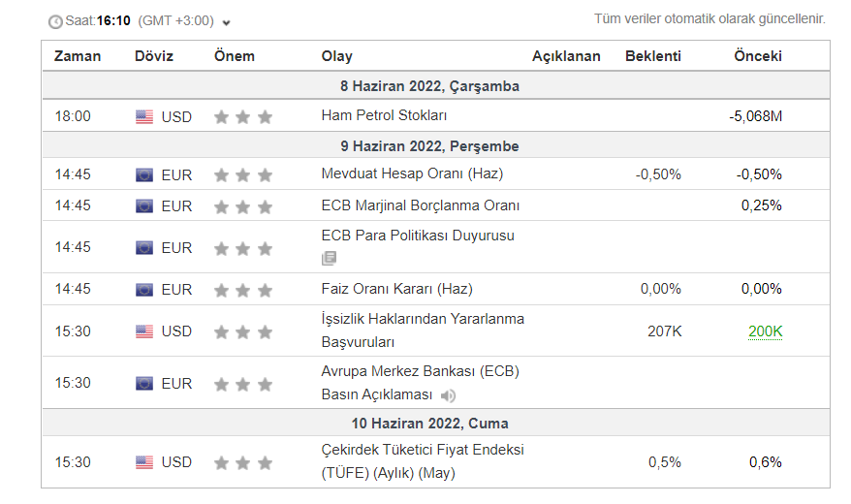851x504 pixels.
Task: Click speaker icon next to Basın Açıklaması
Action: pyautogui.click(x=448, y=395)
